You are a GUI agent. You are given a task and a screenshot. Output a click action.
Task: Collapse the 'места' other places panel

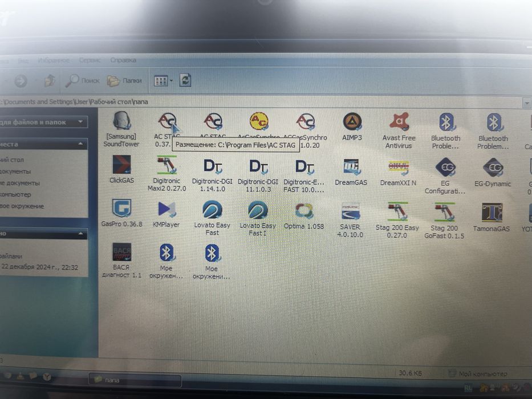point(80,144)
